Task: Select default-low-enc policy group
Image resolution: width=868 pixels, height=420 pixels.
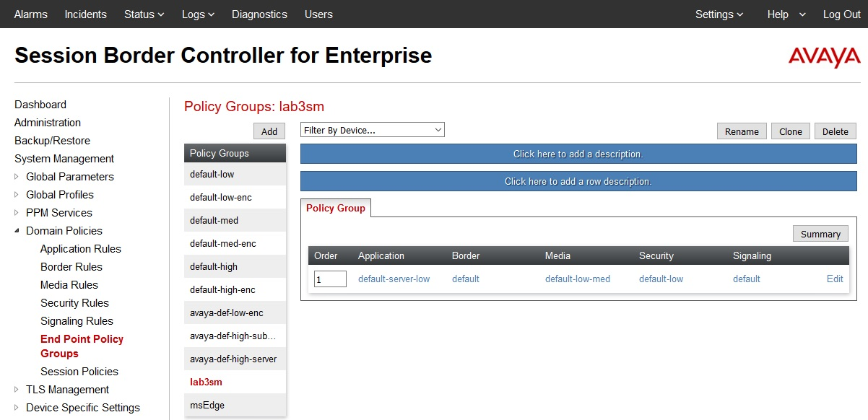Action: (x=235, y=197)
